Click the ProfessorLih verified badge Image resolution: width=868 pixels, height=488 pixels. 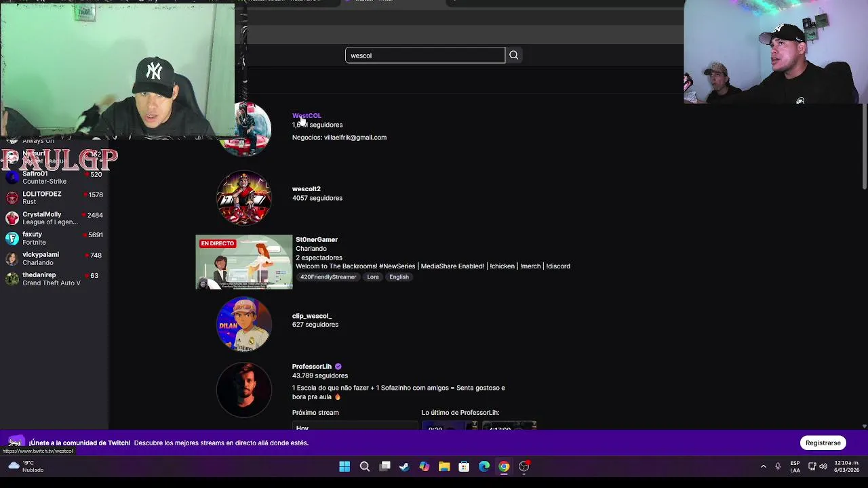pos(338,367)
